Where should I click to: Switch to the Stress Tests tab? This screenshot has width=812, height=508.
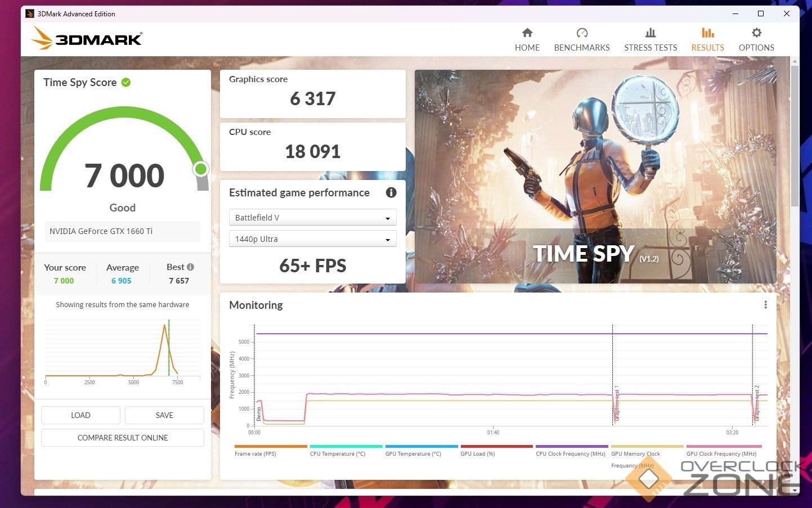(x=651, y=39)
